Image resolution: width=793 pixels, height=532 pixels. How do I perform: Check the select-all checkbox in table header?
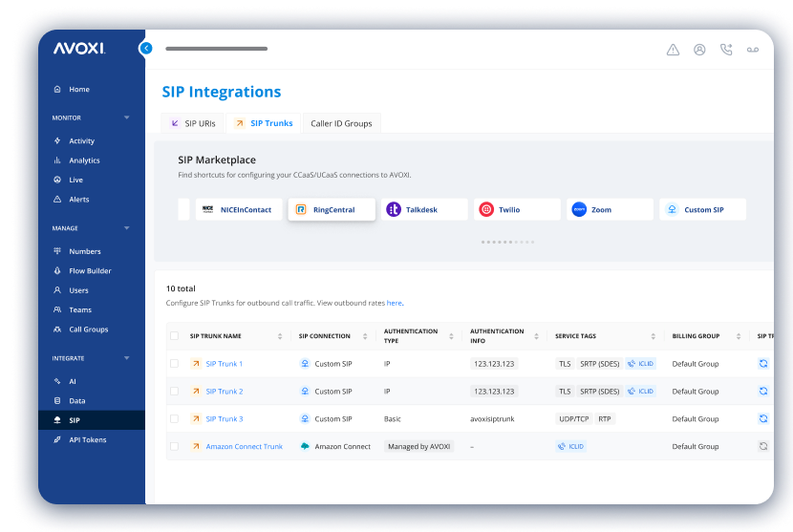tap(174, 336)
